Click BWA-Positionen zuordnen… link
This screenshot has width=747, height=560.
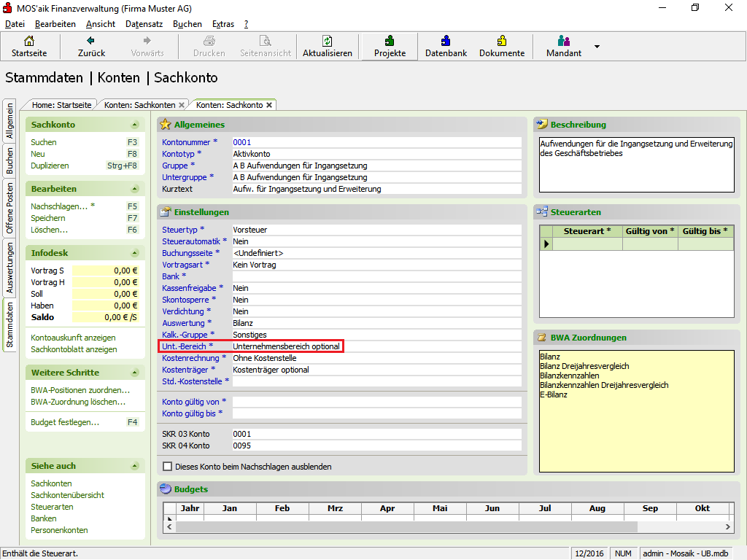point(80,390)
